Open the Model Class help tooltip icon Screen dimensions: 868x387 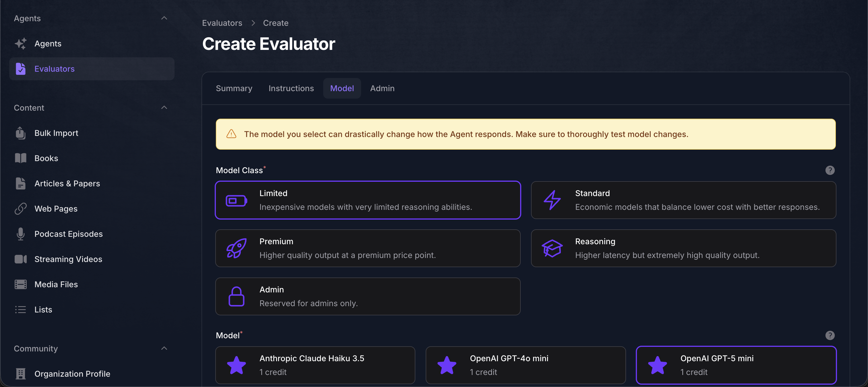point(830,170)
